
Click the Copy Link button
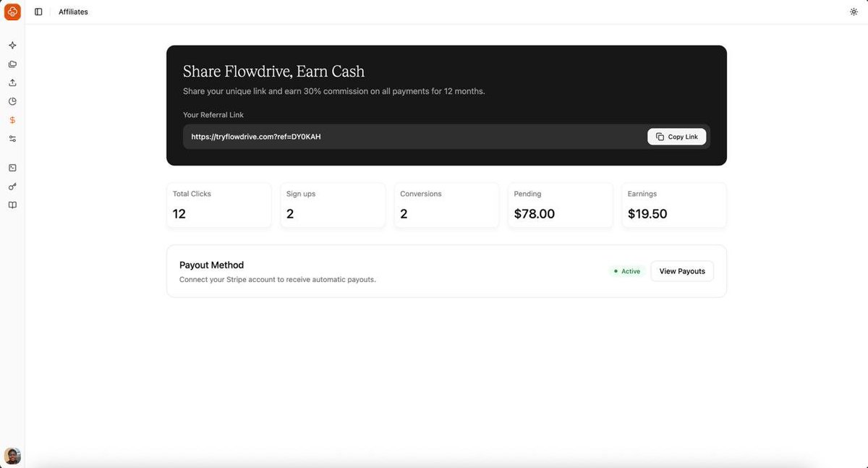tap(677, 137)
